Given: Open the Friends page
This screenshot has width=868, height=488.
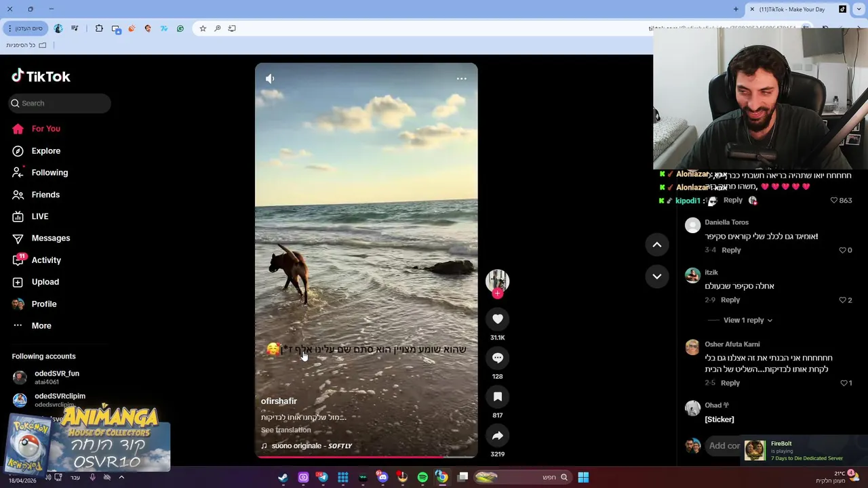Looking at the screenshot, I should [36, 195].
